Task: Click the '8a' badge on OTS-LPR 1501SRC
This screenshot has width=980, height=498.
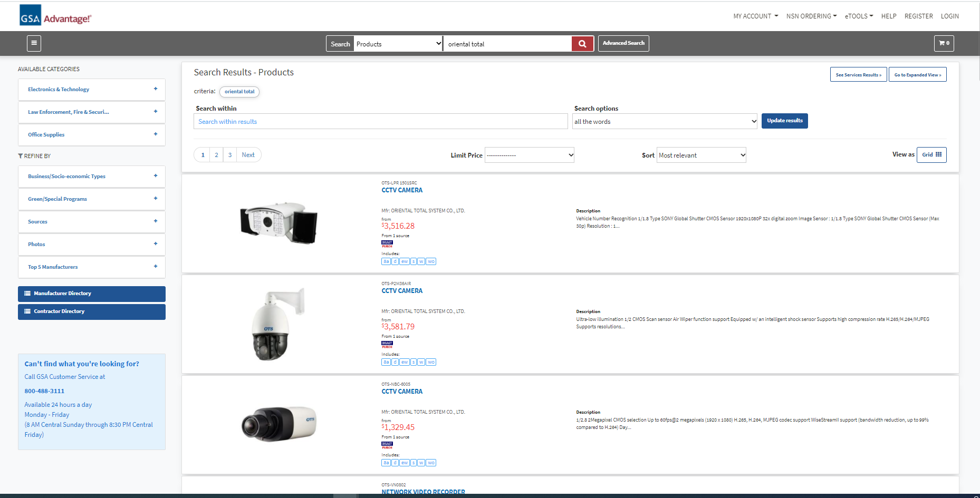Action: click(x=386, y=261)
